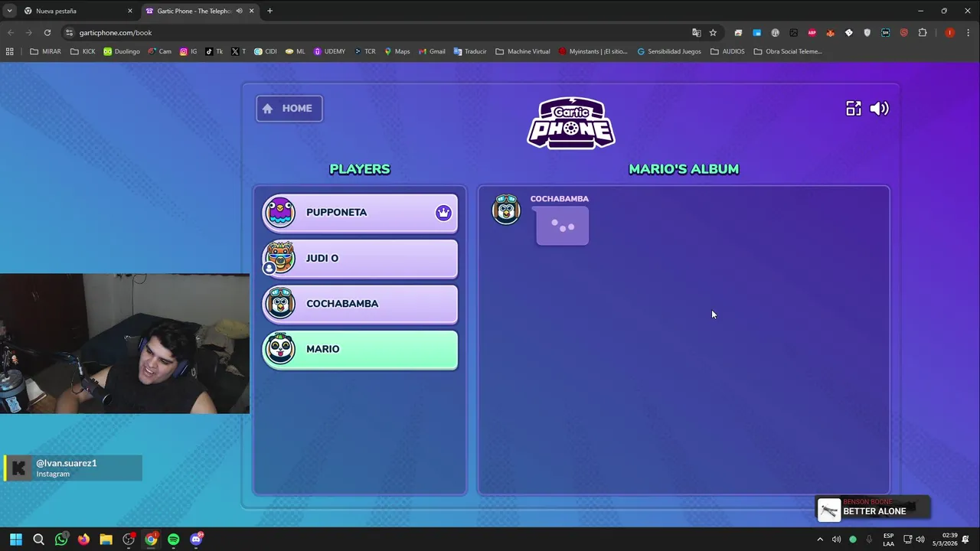
Task: Open the CIDI bookmark
Action: [x=266, y=51]
